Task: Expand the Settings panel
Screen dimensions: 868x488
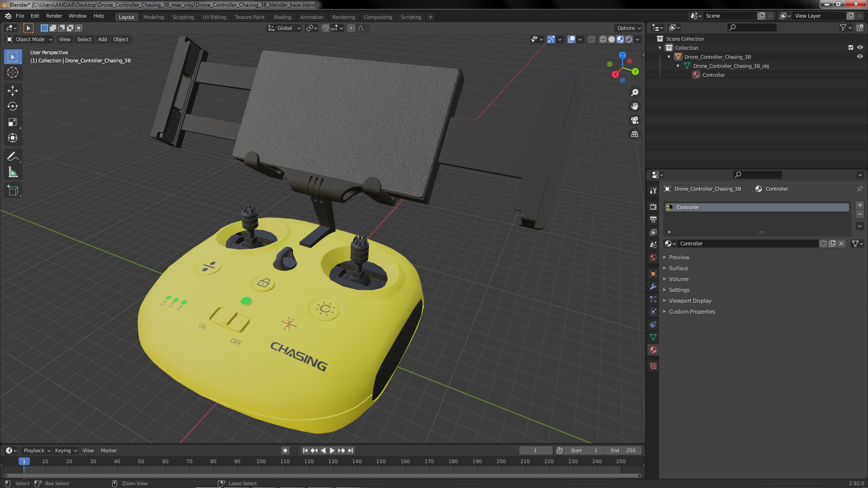Action: (679, 290)
